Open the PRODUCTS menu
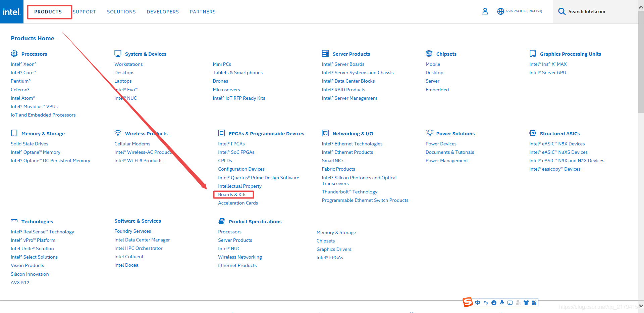The width and height of the screenshot is (644, 313). (48, 12)
